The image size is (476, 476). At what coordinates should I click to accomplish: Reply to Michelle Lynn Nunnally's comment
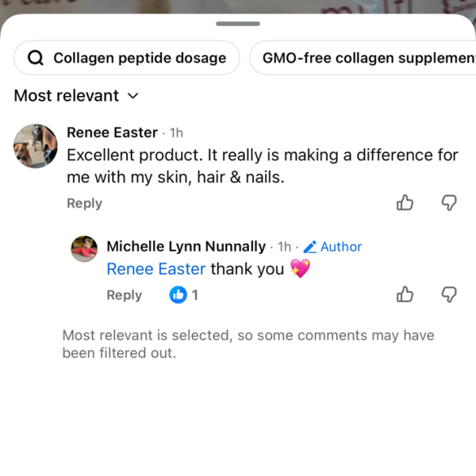(124, 295)
